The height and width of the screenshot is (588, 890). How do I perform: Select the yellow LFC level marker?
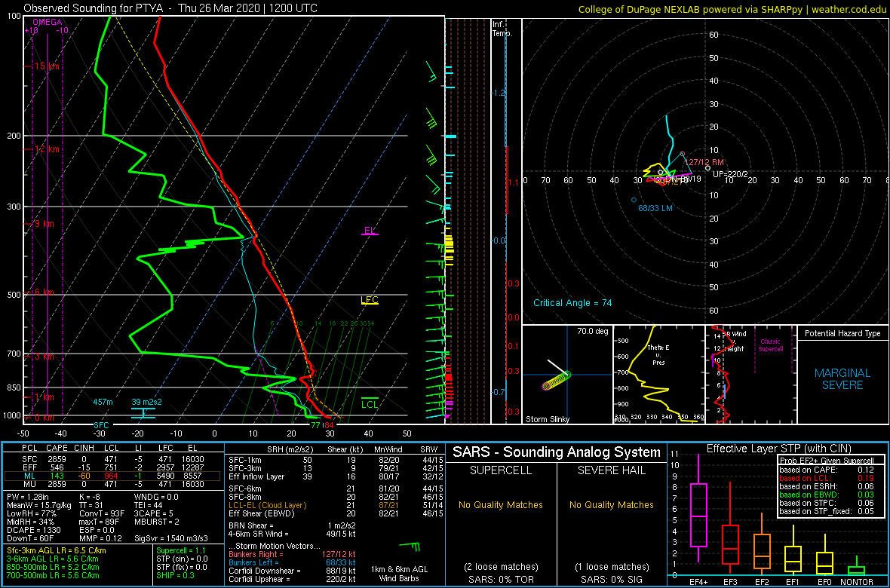click(x=370, y=300)
